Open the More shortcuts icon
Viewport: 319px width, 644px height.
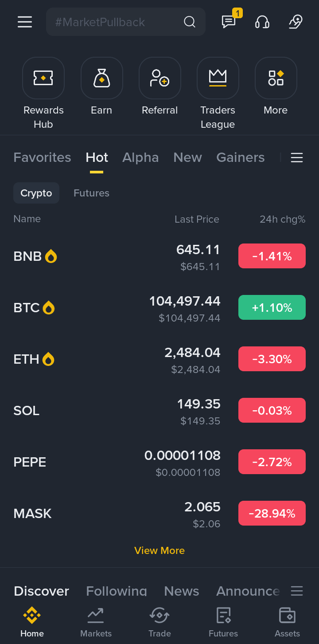tap(276, 78)
